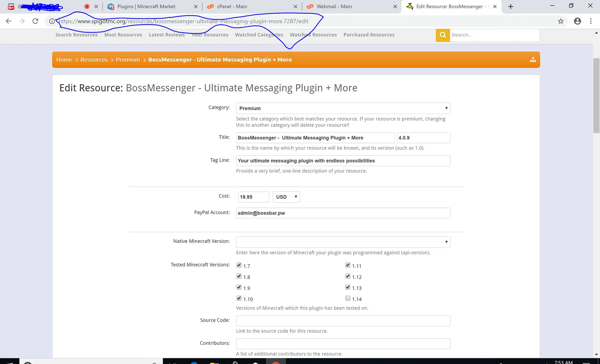Go to Resources in the breadcrumb

click(x=94, y=60)
